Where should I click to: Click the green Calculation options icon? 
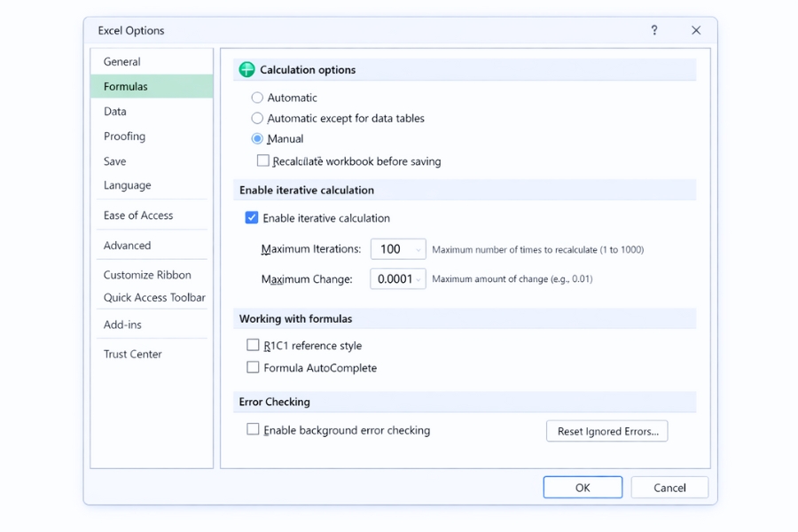click(246, 70)
